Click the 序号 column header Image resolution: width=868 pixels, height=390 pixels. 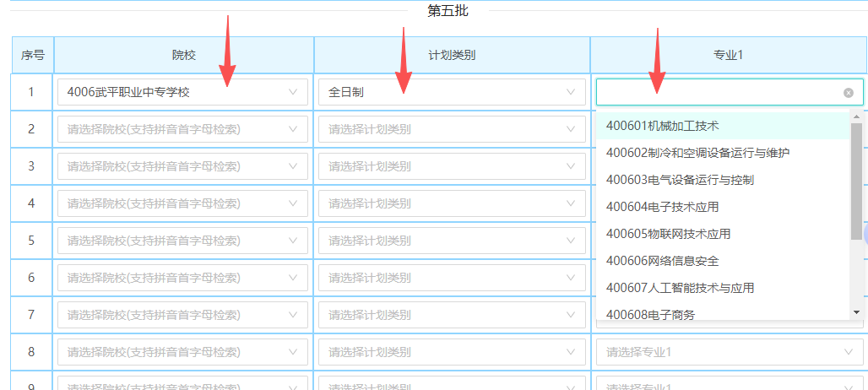coord(33,55)
